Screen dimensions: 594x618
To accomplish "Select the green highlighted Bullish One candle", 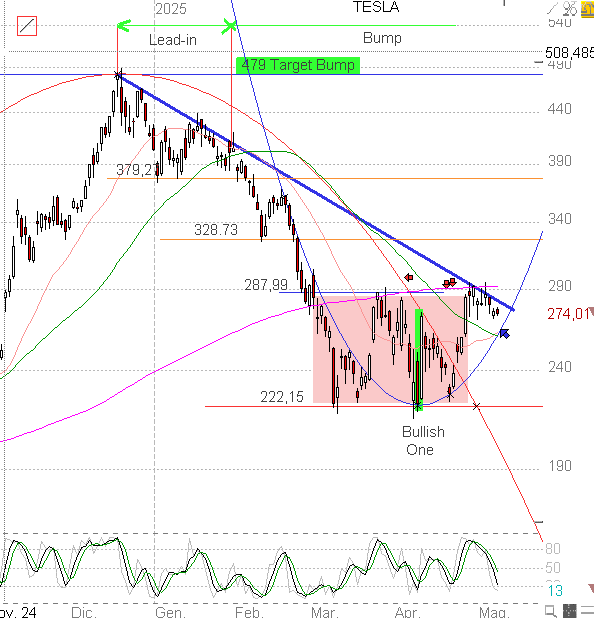I will pos(419,359).
